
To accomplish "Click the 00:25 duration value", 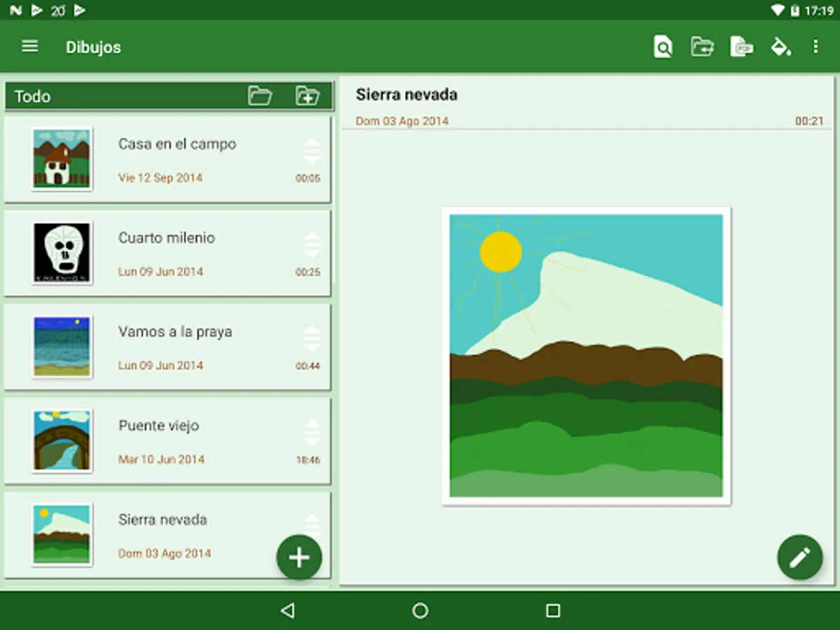I will pos(308,272).
